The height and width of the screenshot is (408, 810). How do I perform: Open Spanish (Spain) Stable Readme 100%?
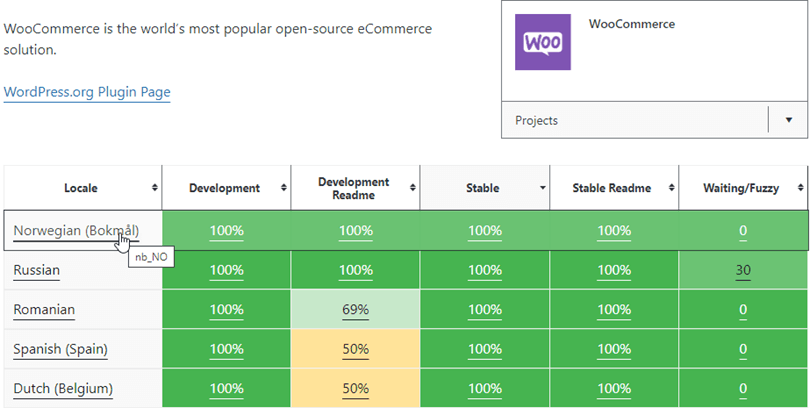614,350
